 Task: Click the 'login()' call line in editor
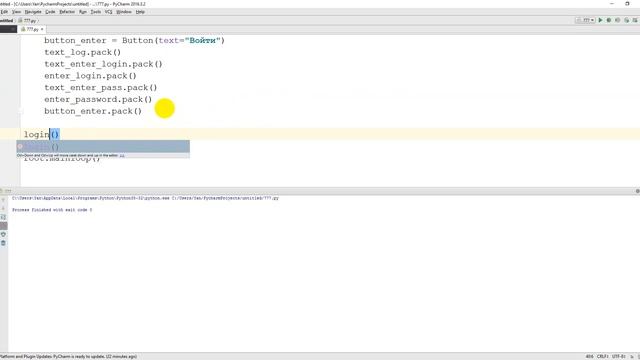[x=41, y=134]
